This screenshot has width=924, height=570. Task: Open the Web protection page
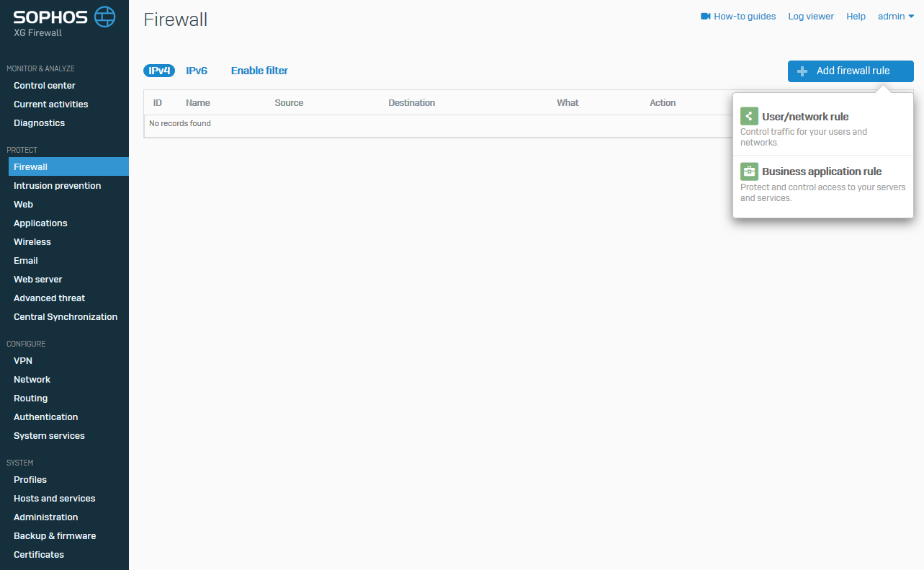coord(24,205)
